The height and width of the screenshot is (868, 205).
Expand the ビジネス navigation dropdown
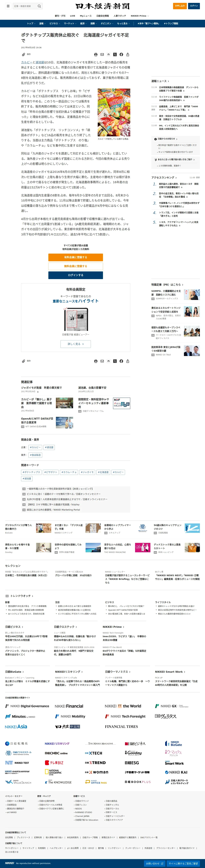[x=55, y=24]
